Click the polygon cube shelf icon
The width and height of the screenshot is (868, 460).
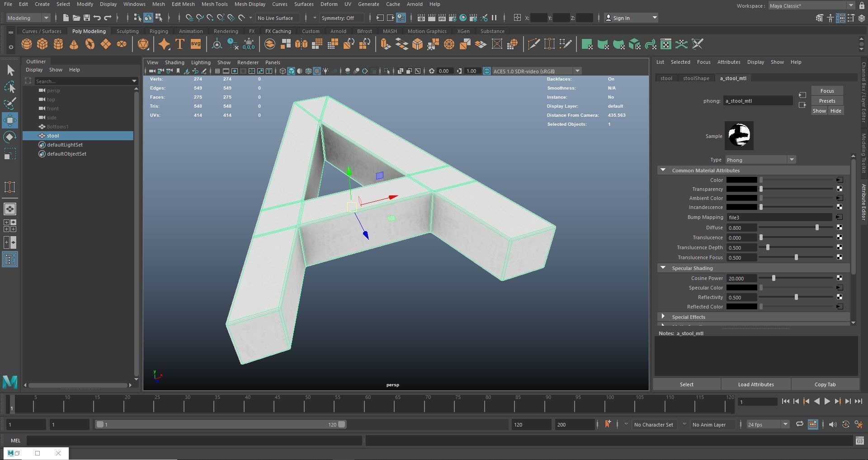(x=42, y=44)
